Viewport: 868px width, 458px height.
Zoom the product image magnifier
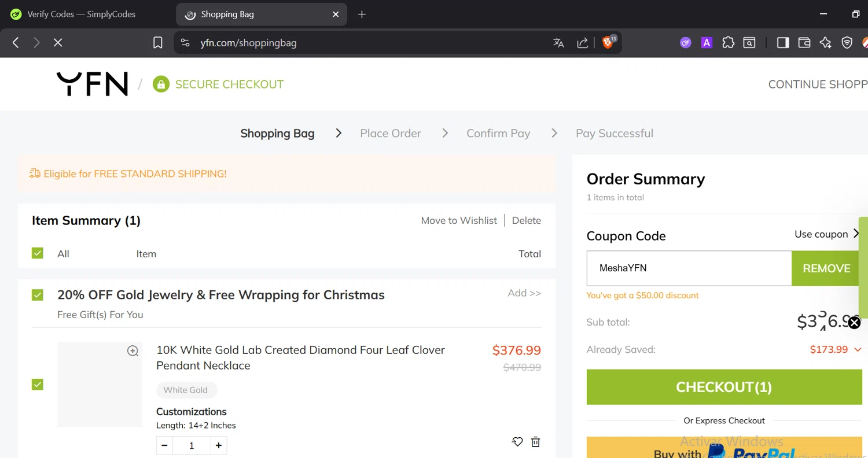click(133, 351)
